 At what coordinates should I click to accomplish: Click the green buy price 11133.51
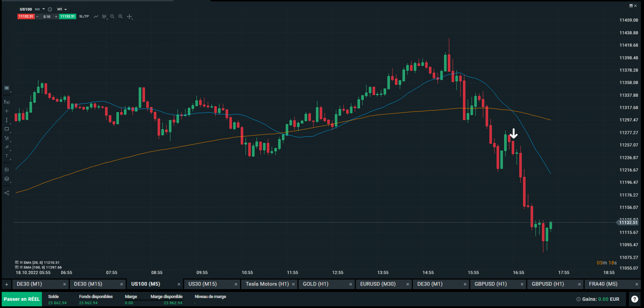pyautogui.click(x=67, y=16)
